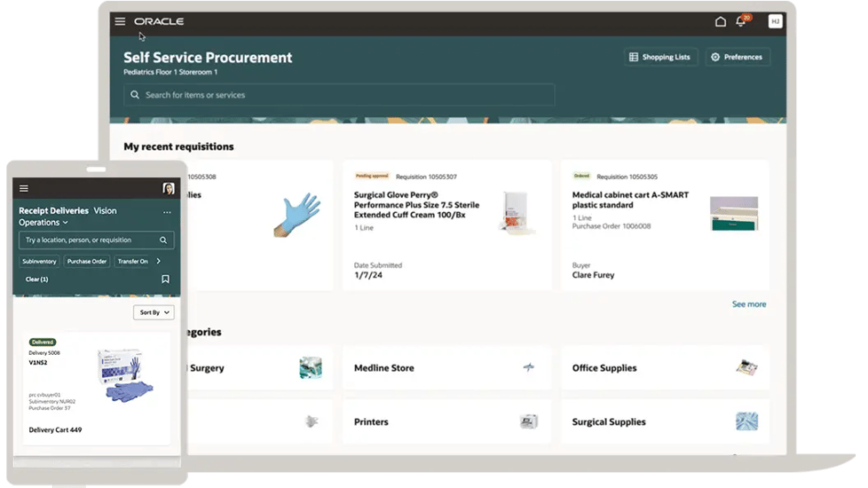Click the Printers category icon
The image size is (868, 488).
(529, 421)
